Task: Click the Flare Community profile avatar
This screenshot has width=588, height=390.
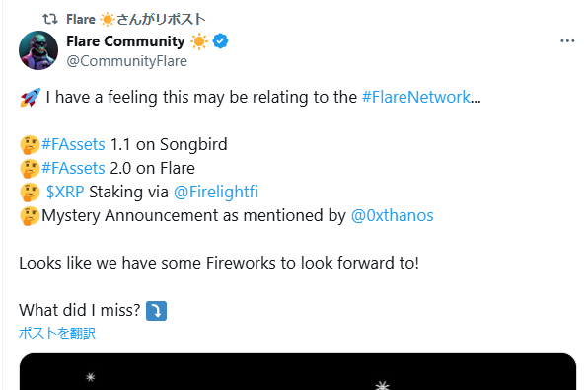Action: 38,50
